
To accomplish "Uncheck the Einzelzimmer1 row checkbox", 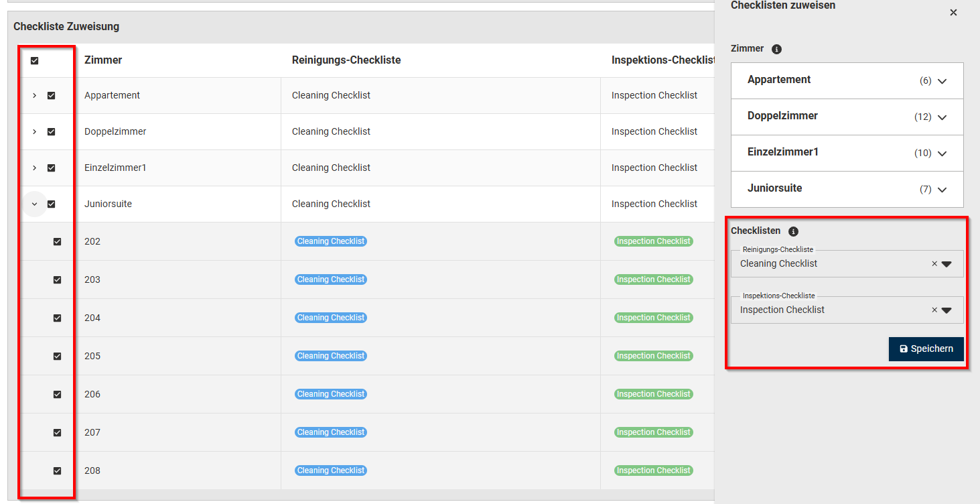I will tap(51, 168).
